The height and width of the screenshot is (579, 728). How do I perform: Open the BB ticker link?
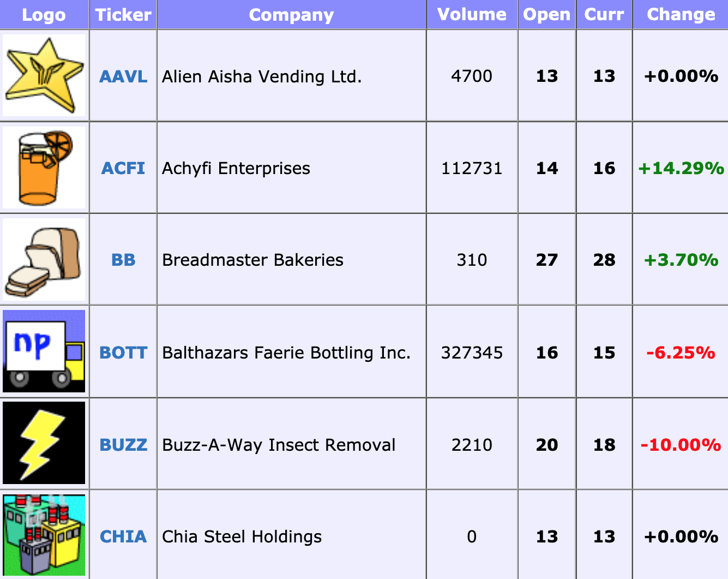(x=123, y=260)
